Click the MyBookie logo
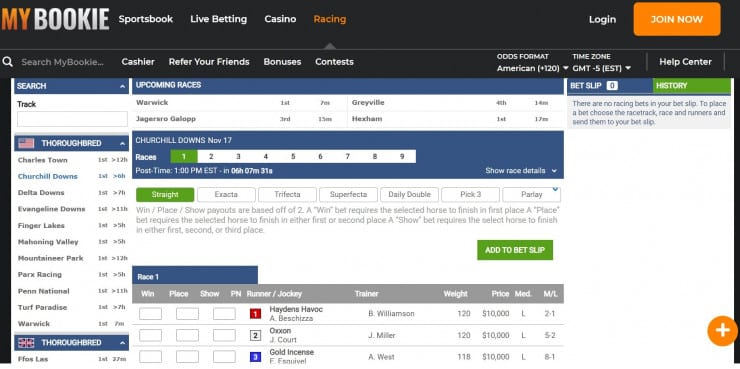Screen dimensions: 740x369 pyautogui.click(x=55, y=19)
